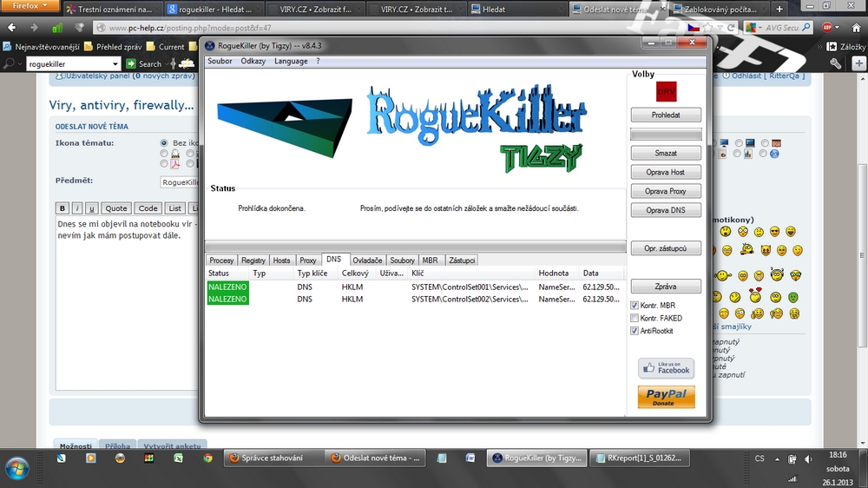Open media player icon on the taskbar

(90, 458)
